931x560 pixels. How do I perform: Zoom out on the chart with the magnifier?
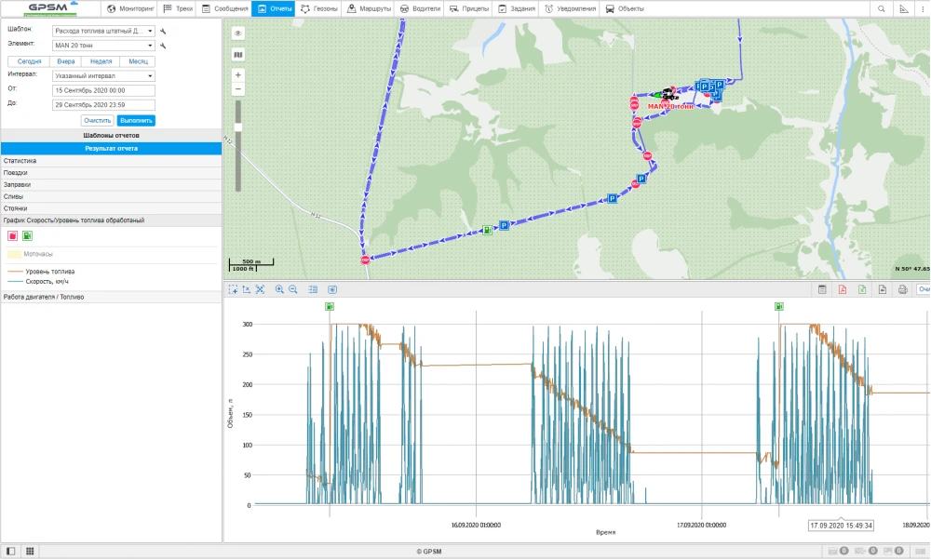292,289
